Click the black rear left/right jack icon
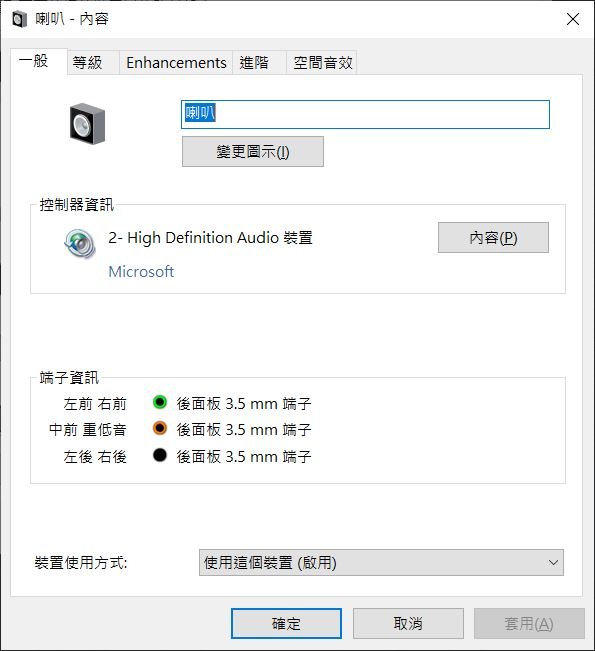595x651 pixels. (160, 455)
